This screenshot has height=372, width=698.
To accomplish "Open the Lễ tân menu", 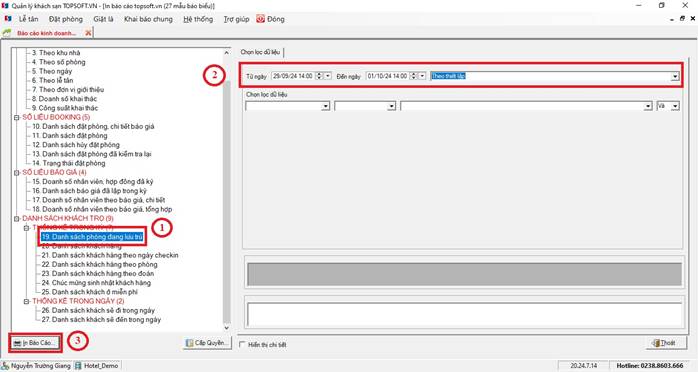I will tap(28, 19).
